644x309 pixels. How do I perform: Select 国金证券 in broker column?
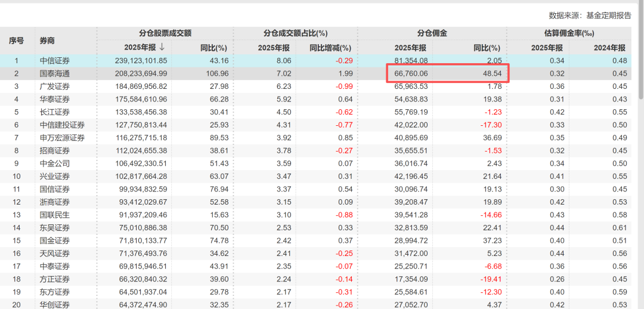pos(55,241)
